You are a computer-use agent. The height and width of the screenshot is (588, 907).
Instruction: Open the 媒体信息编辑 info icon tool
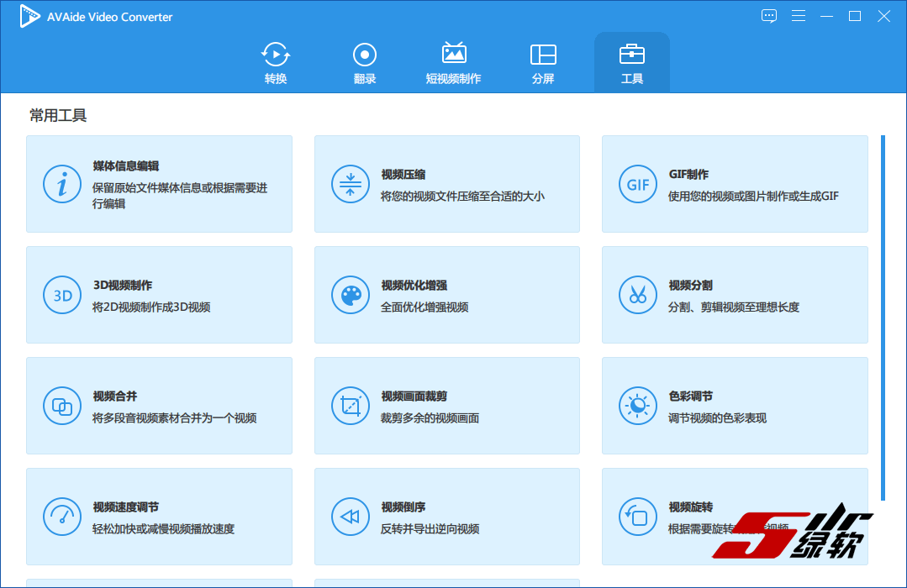(62, 184)
